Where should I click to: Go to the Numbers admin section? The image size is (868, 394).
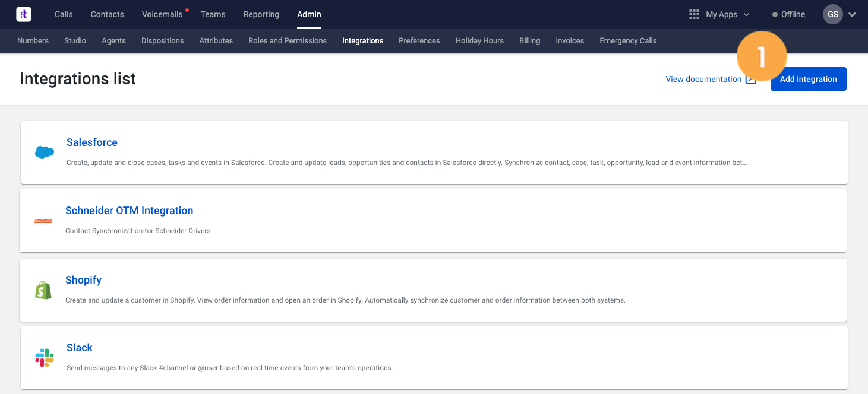[33, 41]
